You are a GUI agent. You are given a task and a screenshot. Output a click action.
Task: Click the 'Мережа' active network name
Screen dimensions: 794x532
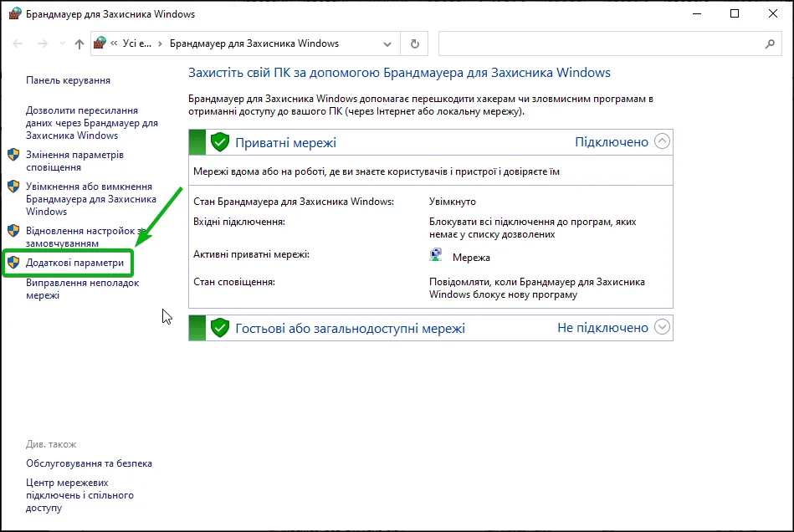coord(471,258)
